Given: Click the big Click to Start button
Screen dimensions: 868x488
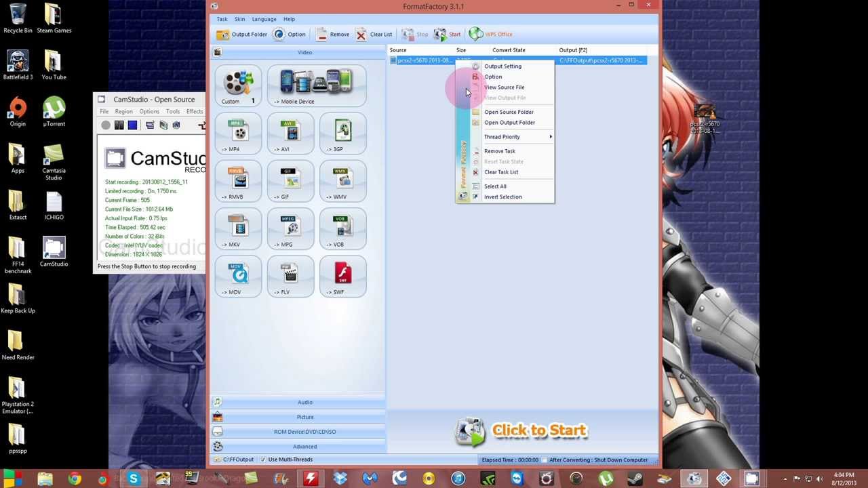Looking at the screenshot, I should pos(521,432).
